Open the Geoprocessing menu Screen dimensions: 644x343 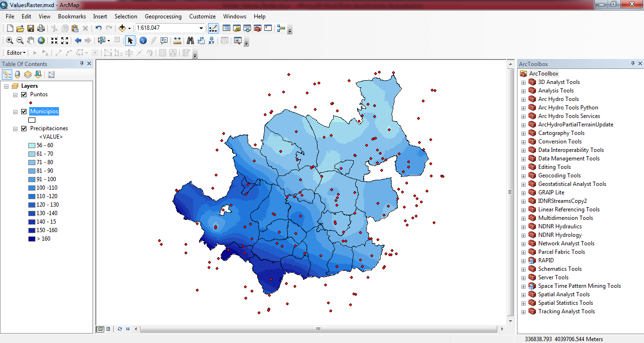point(163,17)
